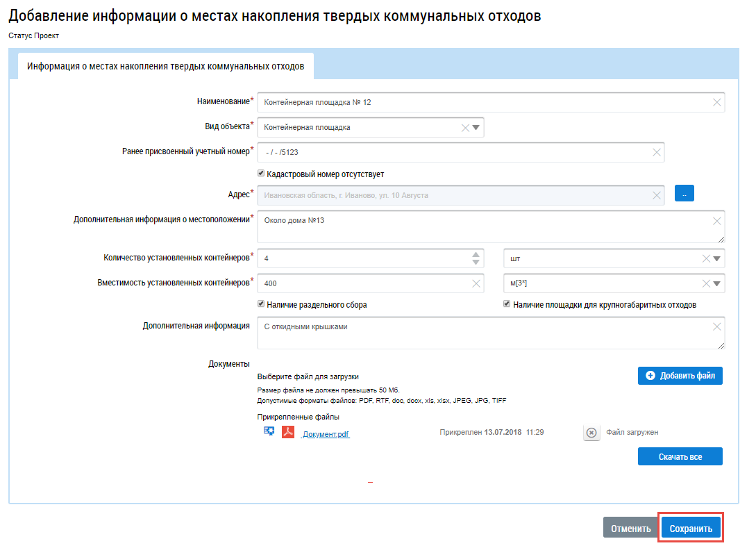Clear the Наименование field with X icon
The height and width of the screenshot is (548, 756).
tap(716, 102)
